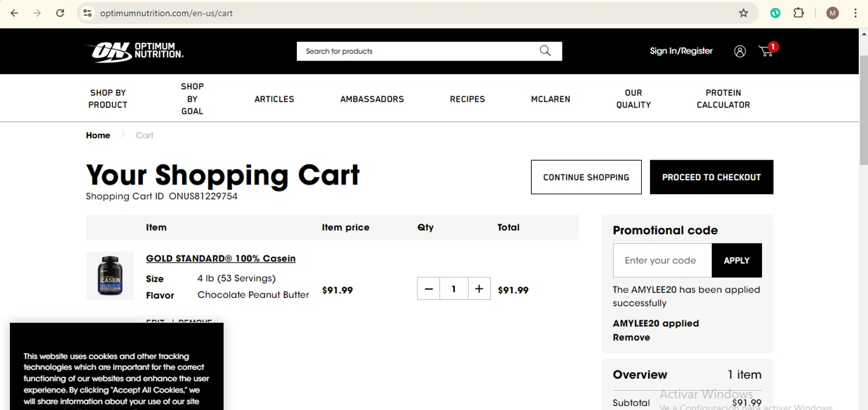This screenshot has width=868, height=410.
Task: Click the search magnifier icon
Action: (x=545, y=51)
